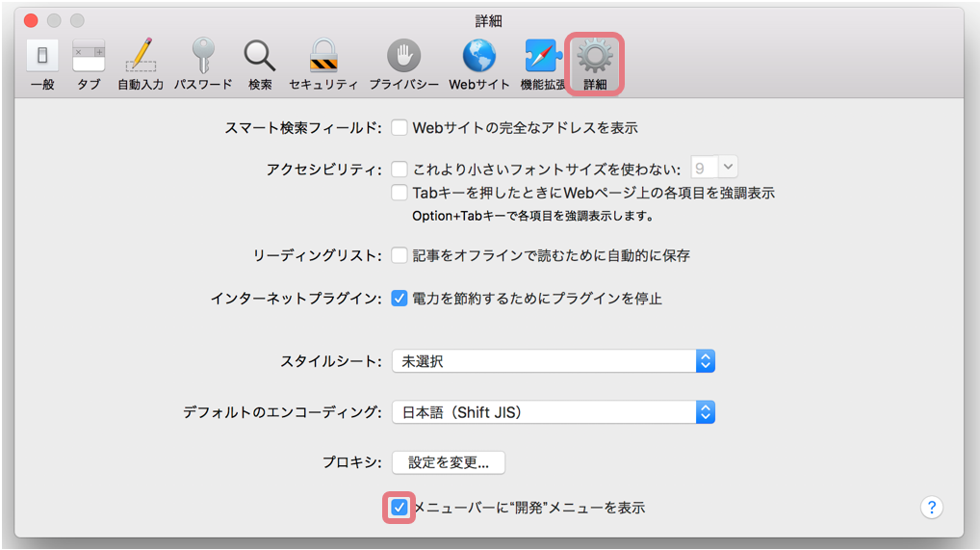
Task: Uncheck 電力を節約するためにプラグインを停止
Action: pos(400,299)
